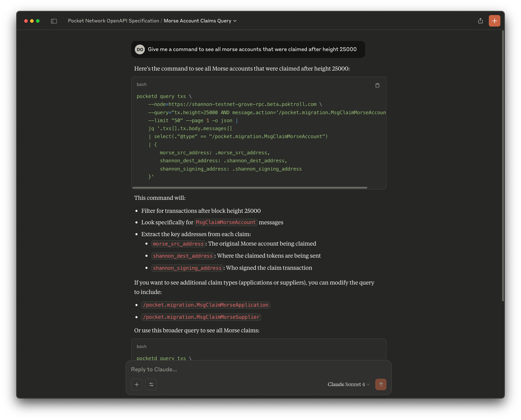Open Pocket Network OpenAPI Specification project link

(113, 21)
